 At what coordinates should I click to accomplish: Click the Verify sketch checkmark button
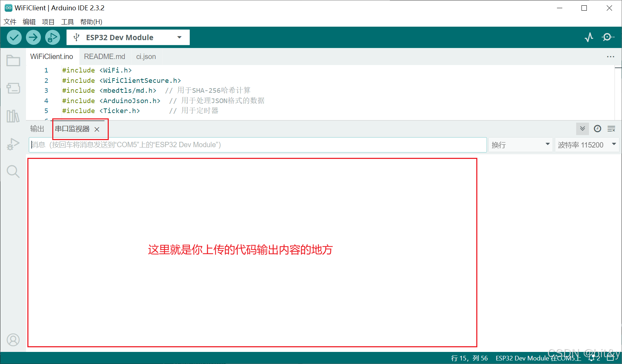pyautogui.click(x=14, y=37)
